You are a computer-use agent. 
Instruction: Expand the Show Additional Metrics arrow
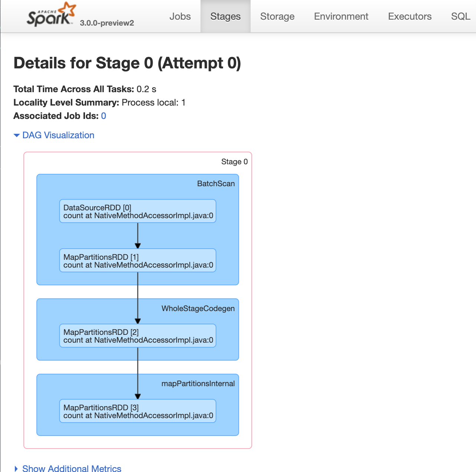tap(16, 469)
